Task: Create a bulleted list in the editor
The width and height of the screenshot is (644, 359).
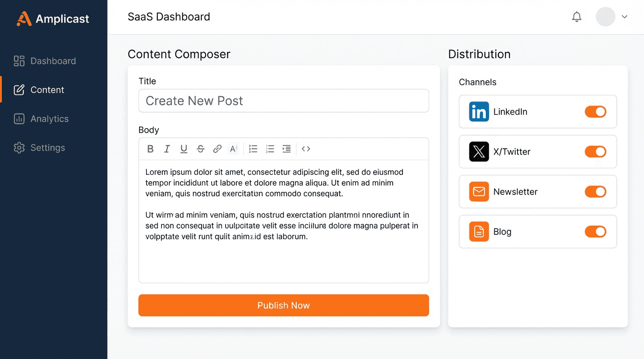Action: pyautogui.click(x=253, y=149)
